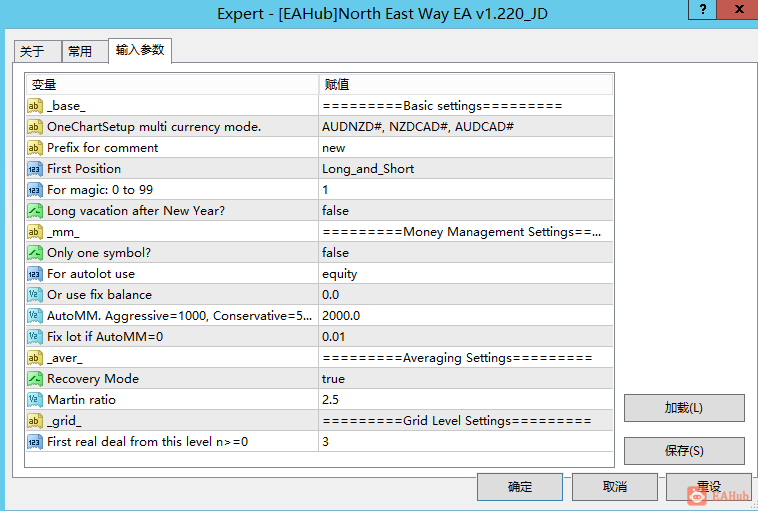This screenshot has width=758, height=511.
Task: Click the question mark help button in title bar
Action: coord(702,9)
